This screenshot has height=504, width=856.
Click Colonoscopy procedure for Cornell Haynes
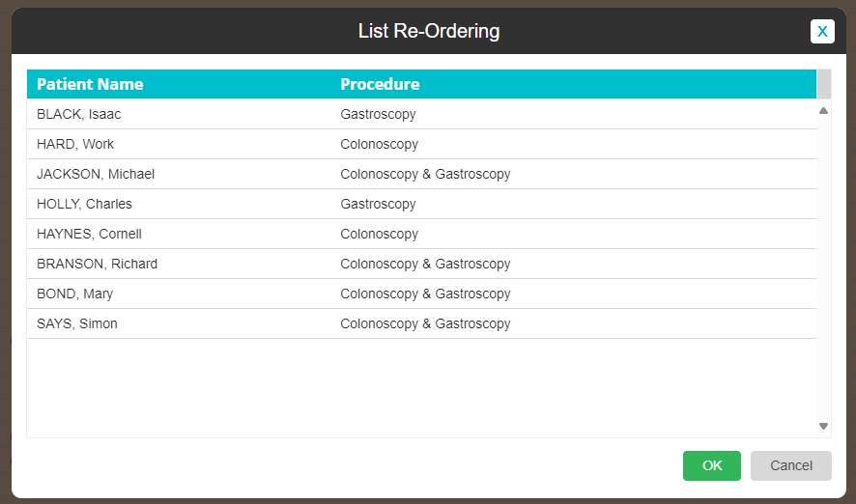(x=379, y=234)
